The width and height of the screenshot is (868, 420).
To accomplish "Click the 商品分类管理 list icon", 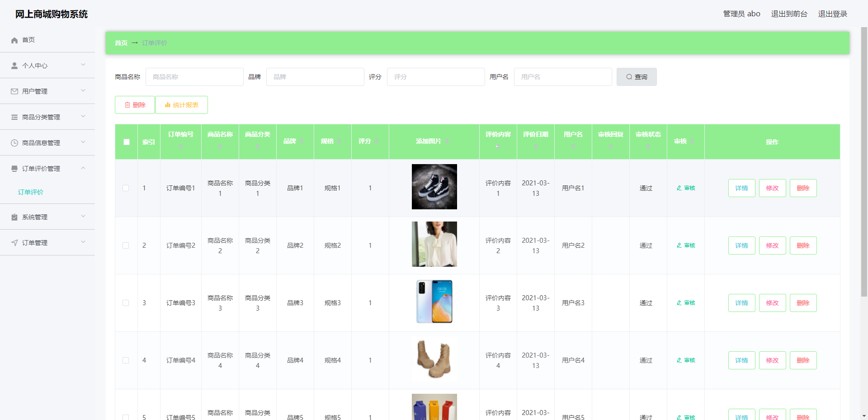I will pyautogui.click(x=14, y=117).
